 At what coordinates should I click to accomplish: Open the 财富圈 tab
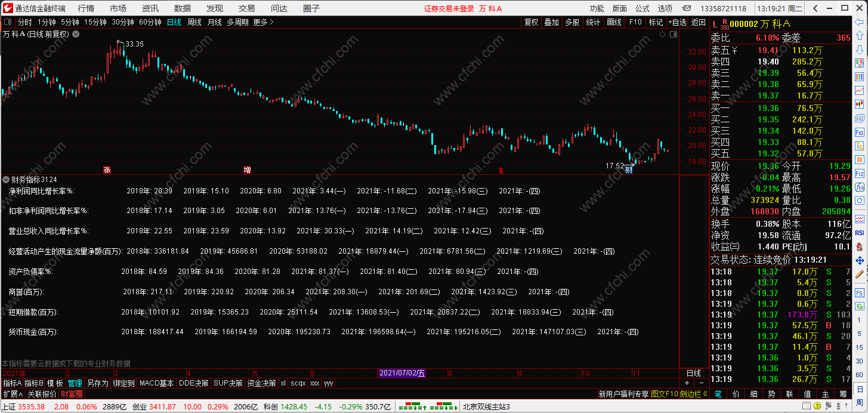[x=72, y=394]
